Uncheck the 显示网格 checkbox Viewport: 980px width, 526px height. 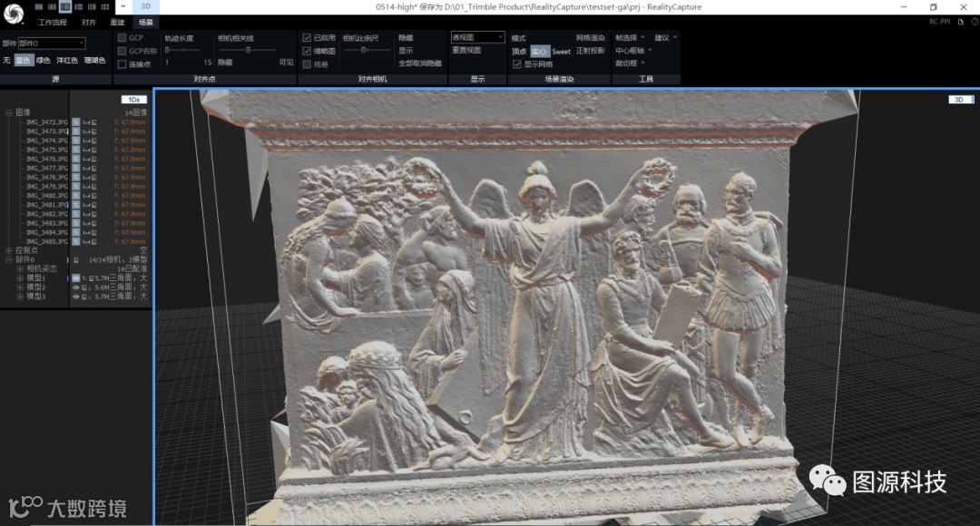click(x=517, y=63)
